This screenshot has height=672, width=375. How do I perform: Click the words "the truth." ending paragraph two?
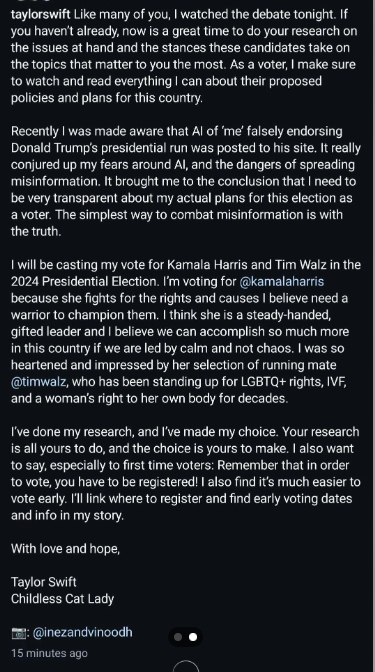tap(36, 231)
